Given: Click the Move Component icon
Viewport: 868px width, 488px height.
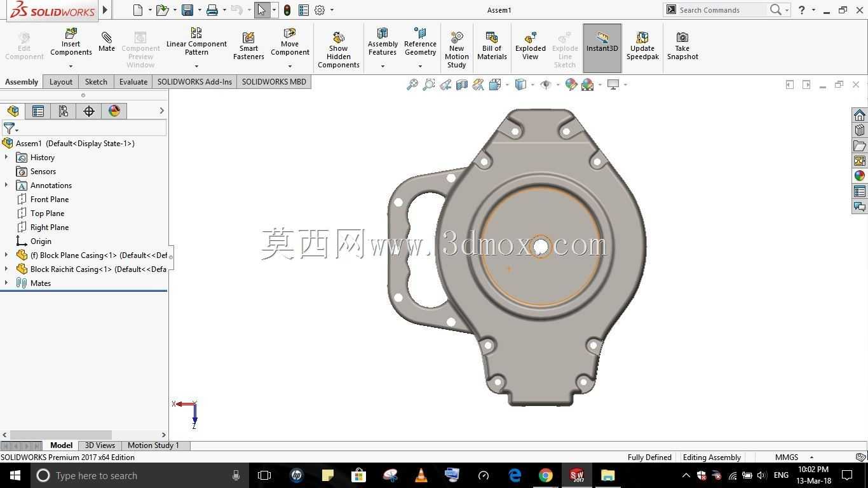Looking at the screenshot, I should pos(290,33).
